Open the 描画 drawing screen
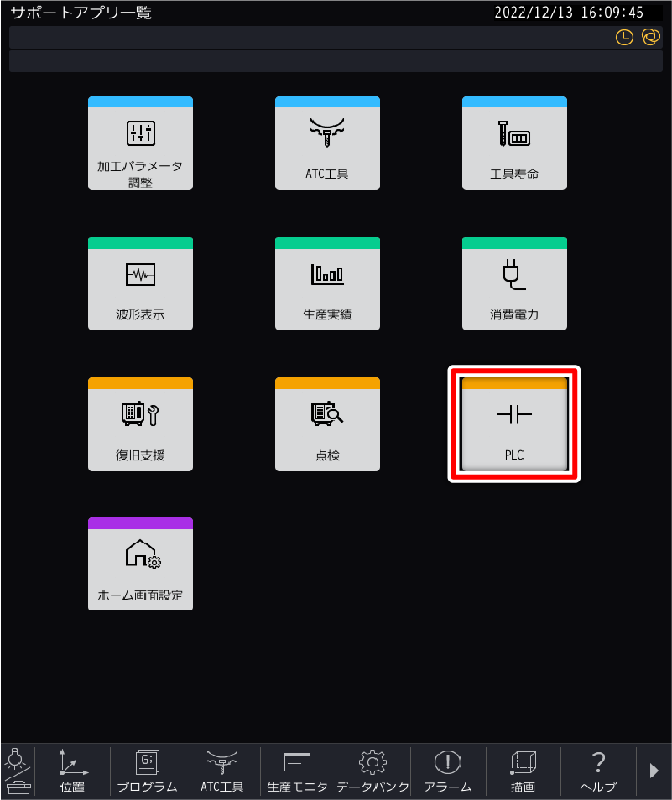 pyautogui.click(x=523, y=771)
